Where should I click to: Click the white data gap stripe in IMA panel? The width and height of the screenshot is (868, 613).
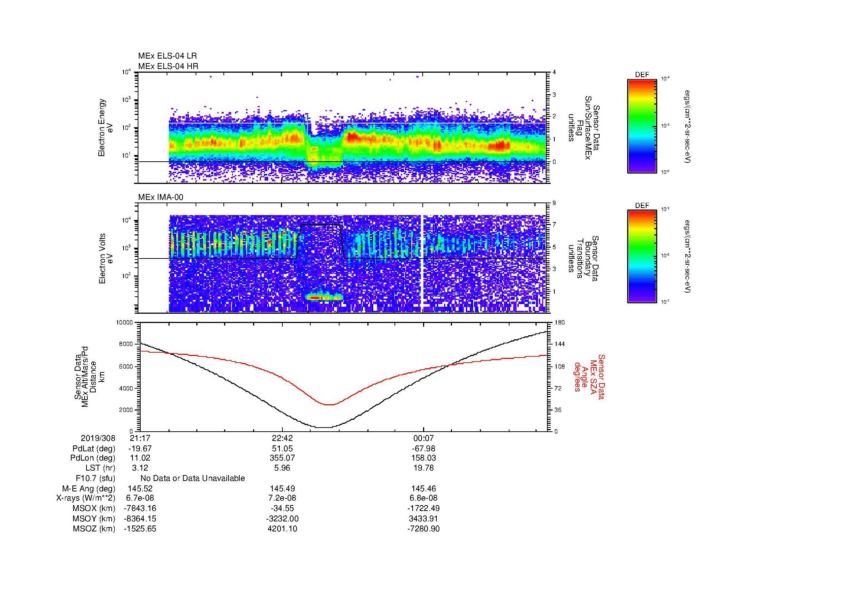pyautogui.click(x=422, y=264)
